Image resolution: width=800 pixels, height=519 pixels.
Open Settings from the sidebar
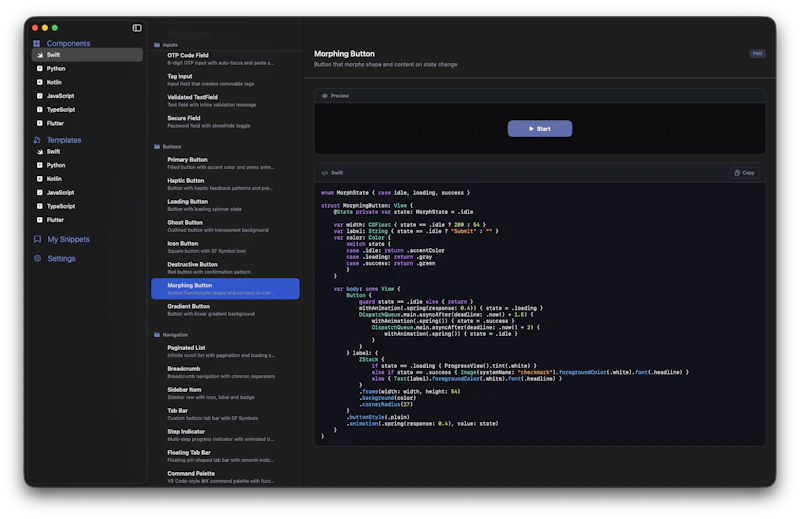pyautogui.click(x=61, y=258)
